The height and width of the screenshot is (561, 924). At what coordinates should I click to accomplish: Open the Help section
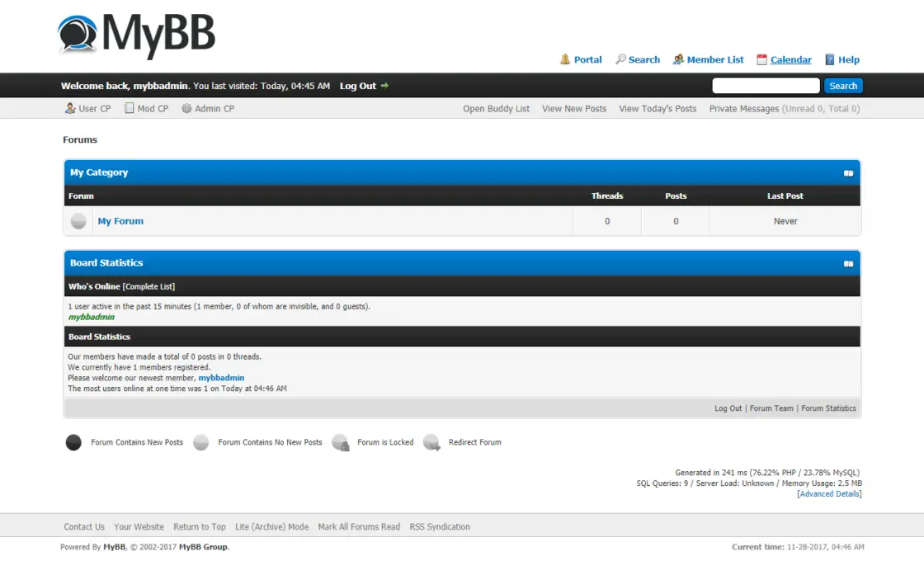coord(848,59)
